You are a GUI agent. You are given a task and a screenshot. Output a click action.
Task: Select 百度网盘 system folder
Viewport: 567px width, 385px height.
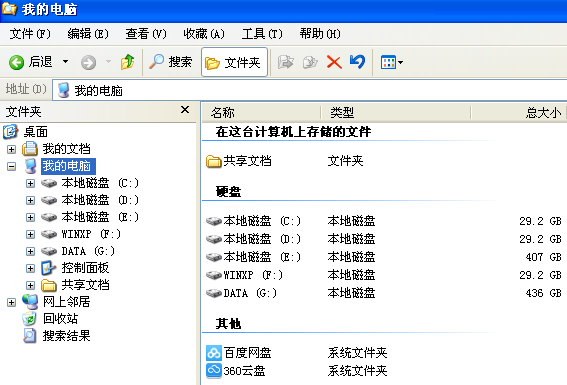(x=239, y=353)
